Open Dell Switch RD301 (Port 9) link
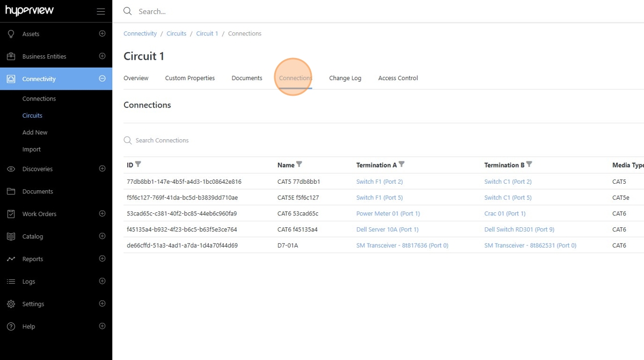Screen dimensions: 644x360 [x=519, y=229]
